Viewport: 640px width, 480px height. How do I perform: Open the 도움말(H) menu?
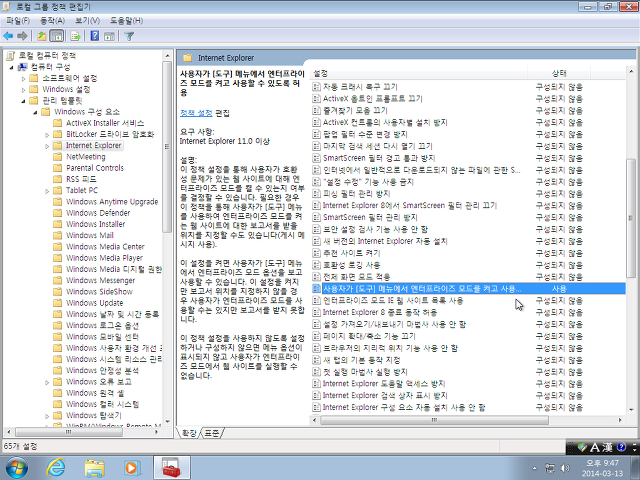pyautogui.click(x=126, y=20)
